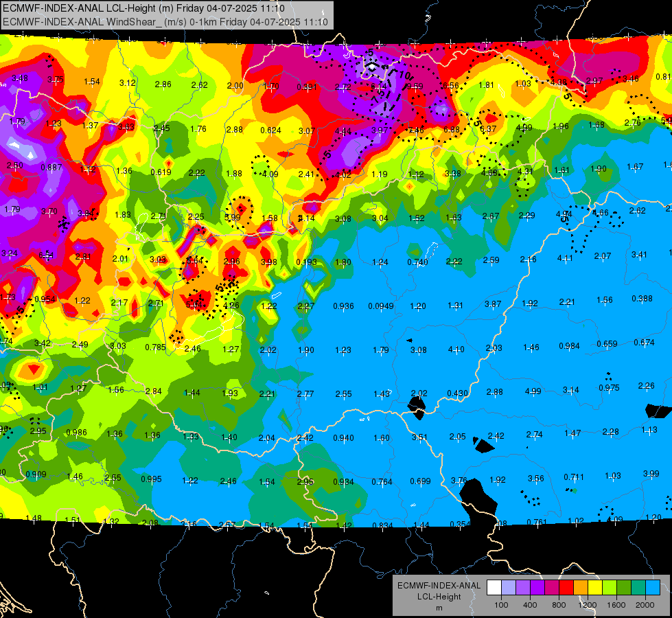Click the wind shear value 3.48
Image resolution: width=672 pixels, height=618 pixels.
(x=20, y=78)
